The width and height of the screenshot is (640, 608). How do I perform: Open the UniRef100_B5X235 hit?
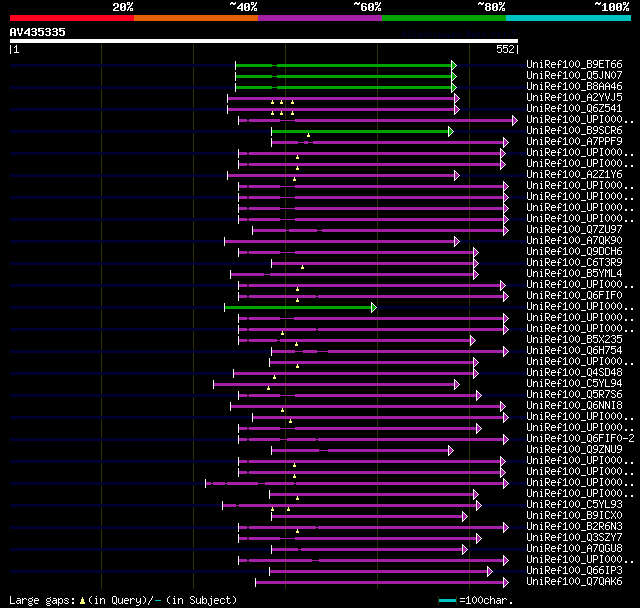[x=574, y=340]
